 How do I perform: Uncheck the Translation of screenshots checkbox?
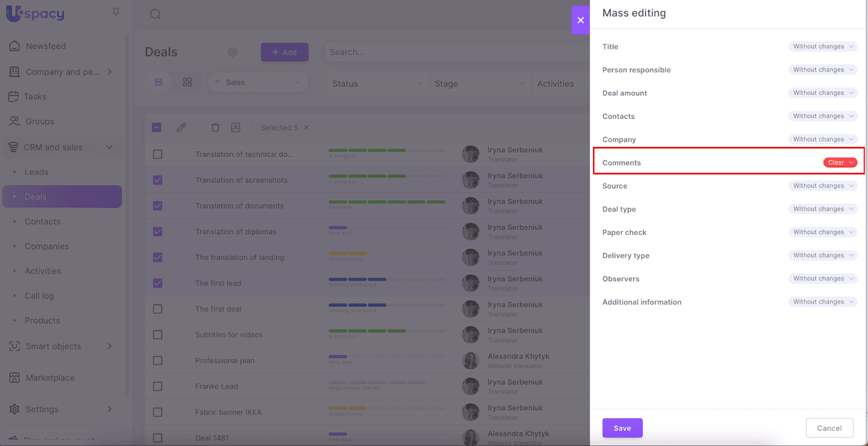pos(158,180)
